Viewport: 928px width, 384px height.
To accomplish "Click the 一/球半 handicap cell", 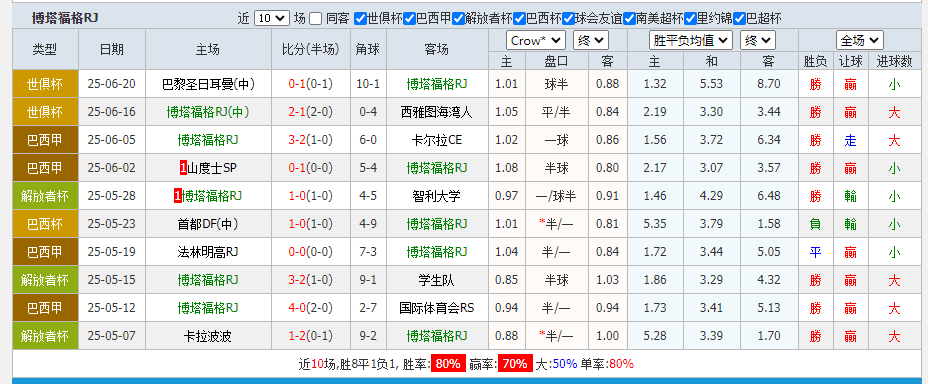I will coord(556,196).
